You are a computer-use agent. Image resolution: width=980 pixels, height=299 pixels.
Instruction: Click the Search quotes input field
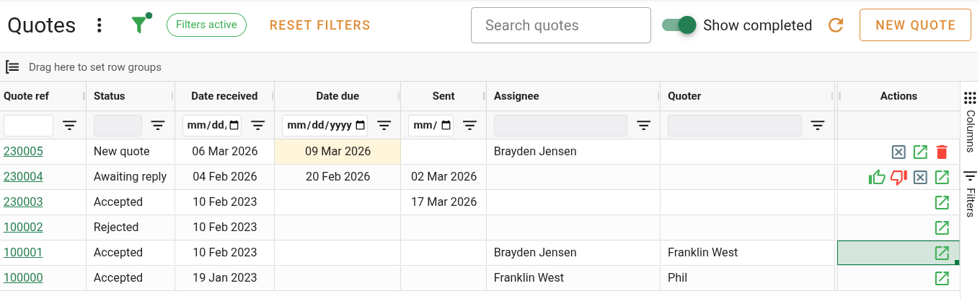(561, 25)
